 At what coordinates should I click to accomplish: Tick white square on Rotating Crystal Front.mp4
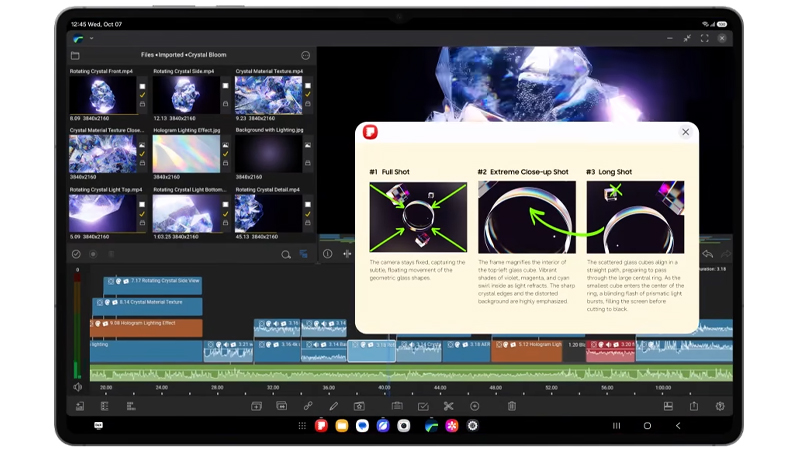pos(142,86)
